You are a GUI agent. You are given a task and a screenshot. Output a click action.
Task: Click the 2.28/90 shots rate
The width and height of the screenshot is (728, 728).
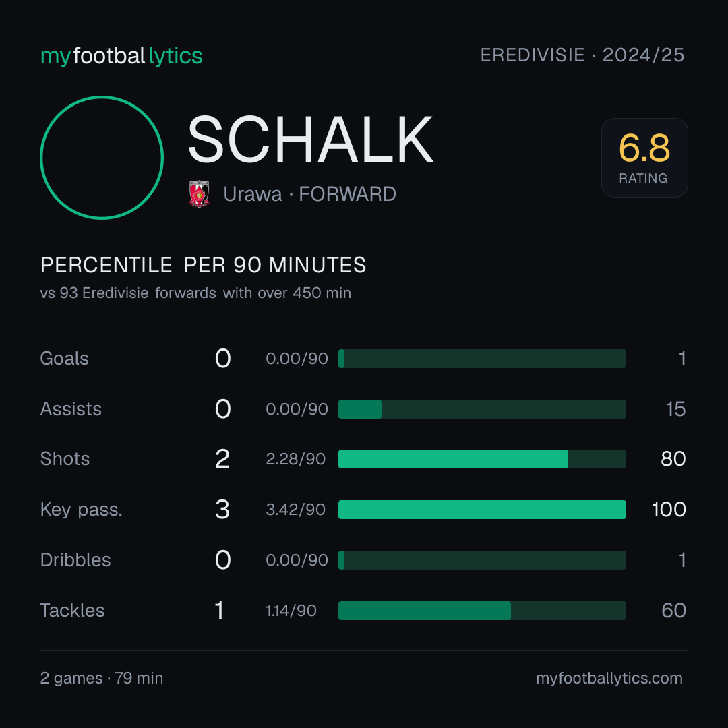295,459
